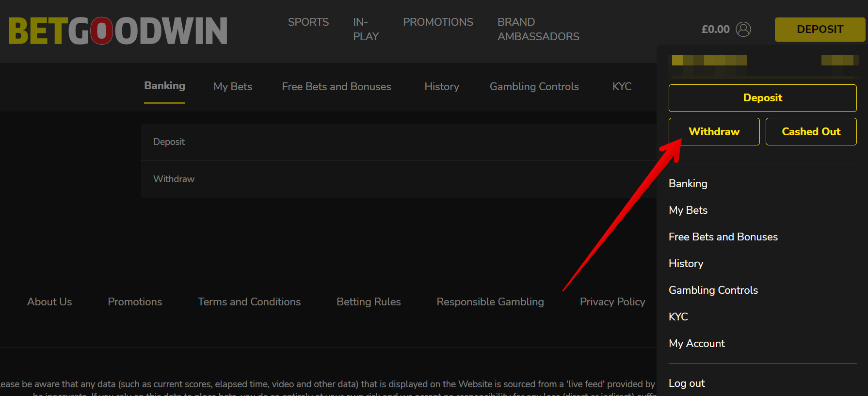Open Responsible Gambling footer link

(490, 302)
